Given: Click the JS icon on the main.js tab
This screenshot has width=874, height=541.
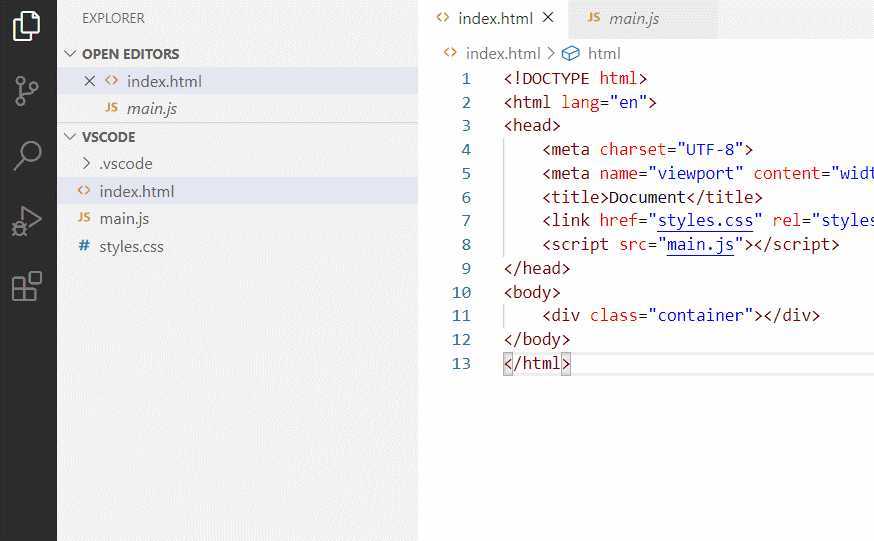Looking at the screenshot, I should point(594,18).
